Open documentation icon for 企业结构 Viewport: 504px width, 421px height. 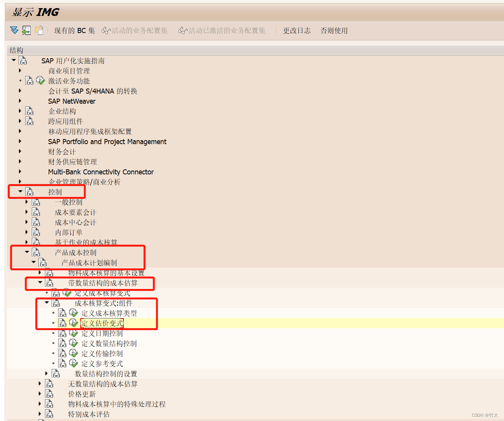pyautogui.click(x=29, y=111)
